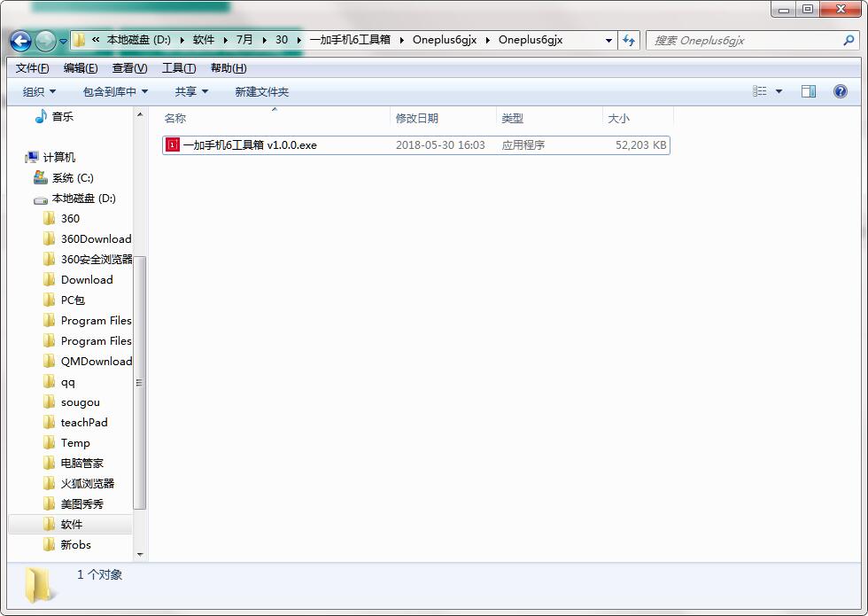The image size is (868, 616).
Task: Open the 包含到库中 dropdown
Action: (x=115, y=91)
